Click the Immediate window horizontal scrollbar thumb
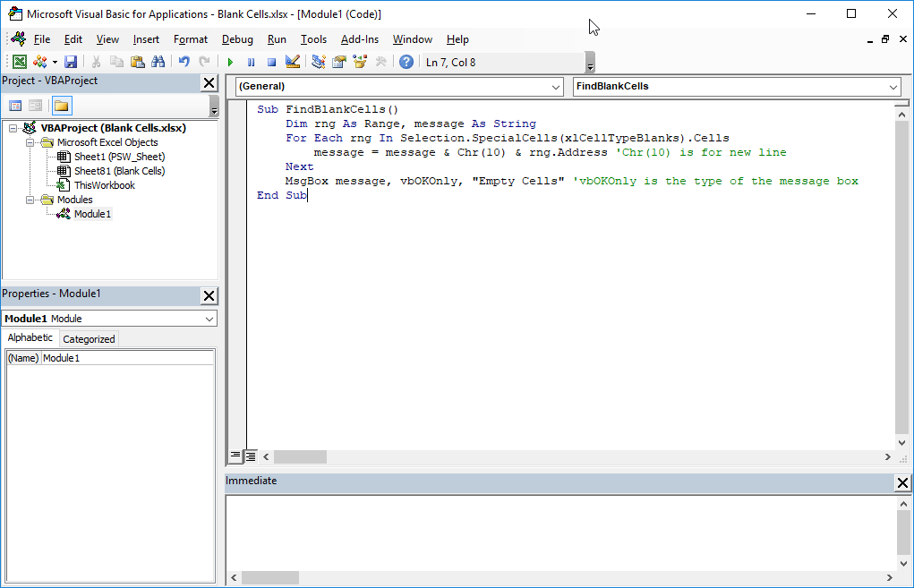The height and width of the screenshot is (588, 914). [x=269, y=577]
